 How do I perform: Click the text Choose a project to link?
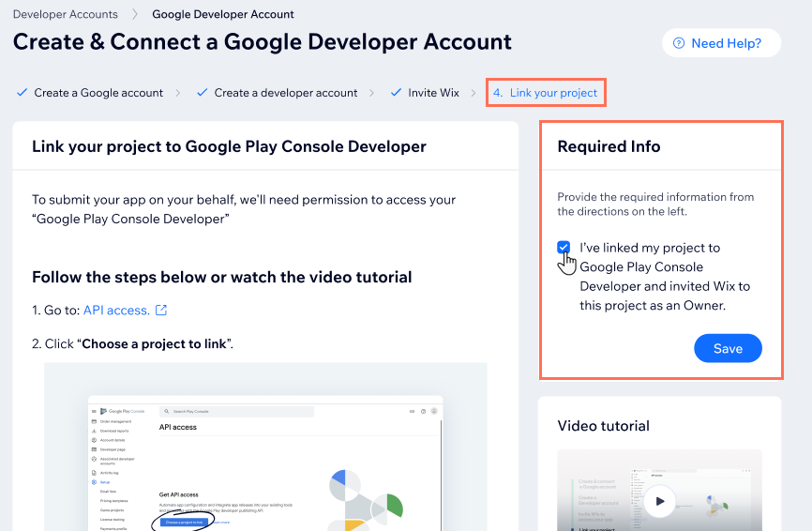click(x=155, y=344)
